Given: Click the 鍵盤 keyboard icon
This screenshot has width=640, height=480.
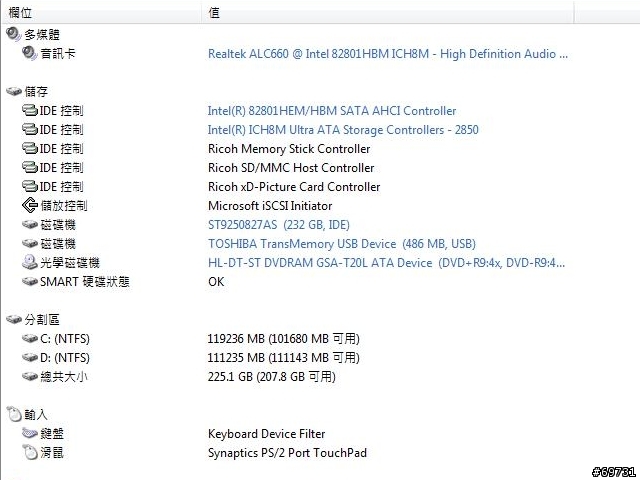Looking at the screenshot, I should [30, 433].
